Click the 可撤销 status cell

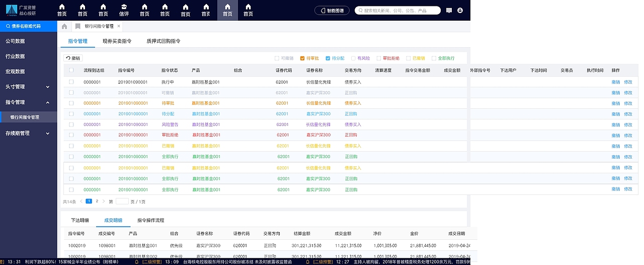tap(169, 93)
